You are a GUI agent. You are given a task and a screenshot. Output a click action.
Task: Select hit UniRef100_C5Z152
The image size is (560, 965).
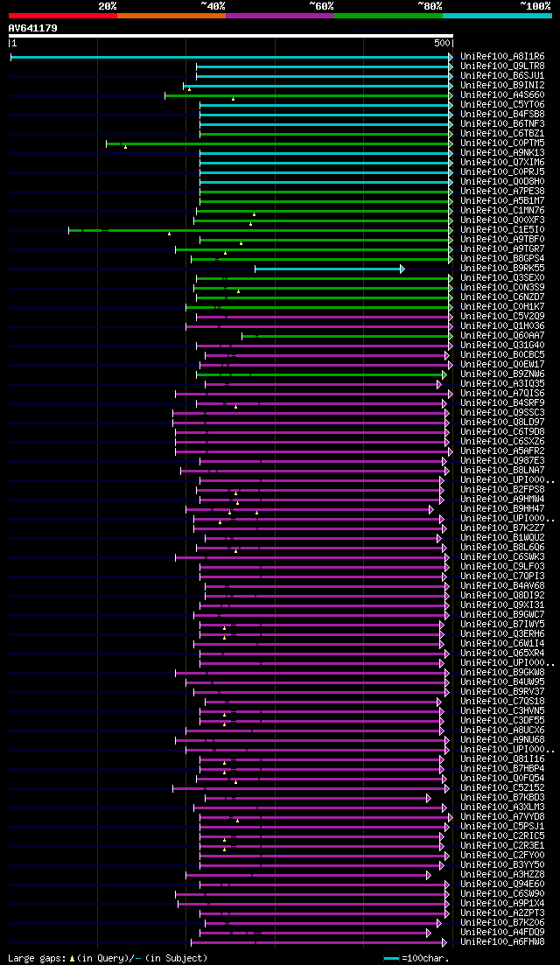(x=502, y=787)
